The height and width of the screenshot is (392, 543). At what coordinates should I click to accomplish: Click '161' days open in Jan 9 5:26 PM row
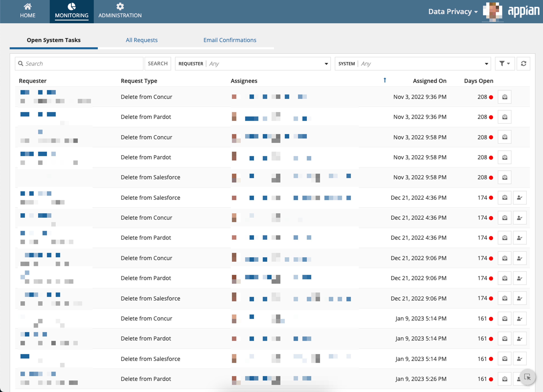point(482,379)
